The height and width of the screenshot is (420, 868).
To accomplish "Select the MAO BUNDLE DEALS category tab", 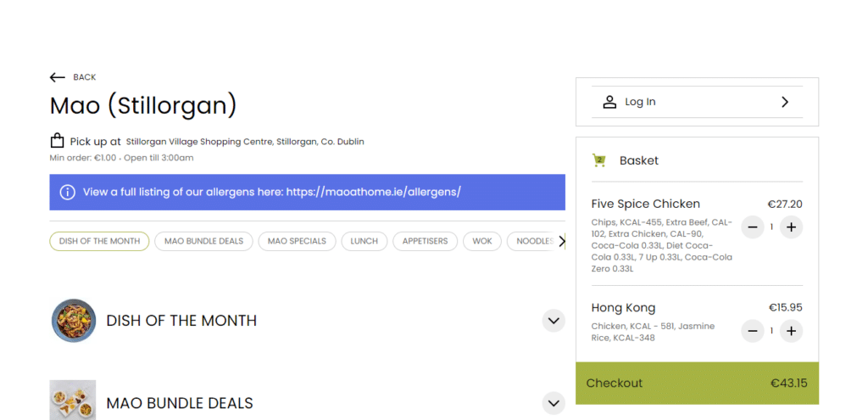I will (x=203, y=242).
